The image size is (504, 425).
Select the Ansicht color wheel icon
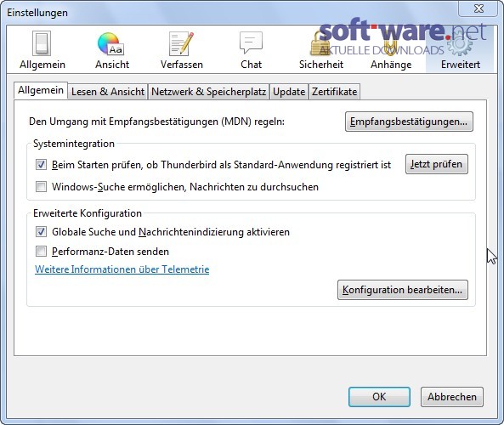click(x=111, y=43)
